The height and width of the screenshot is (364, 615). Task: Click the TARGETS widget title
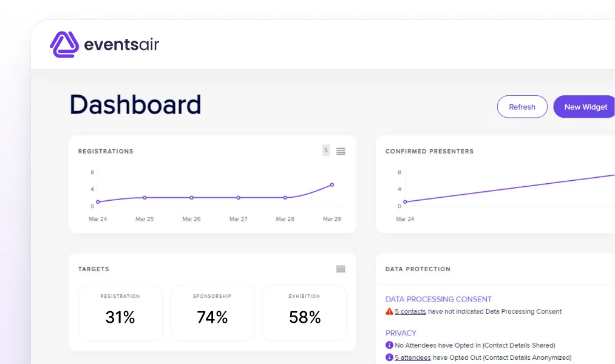(93, 269)
